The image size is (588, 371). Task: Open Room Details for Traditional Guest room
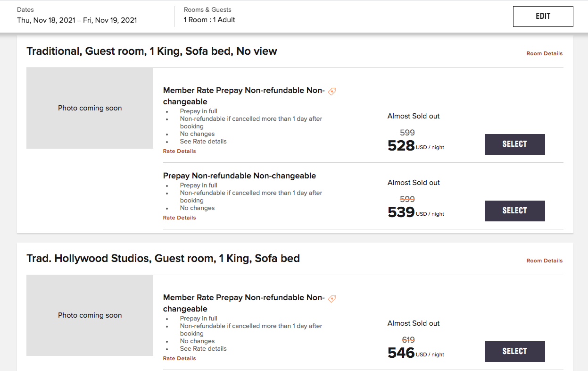click(x=544, y=54)
